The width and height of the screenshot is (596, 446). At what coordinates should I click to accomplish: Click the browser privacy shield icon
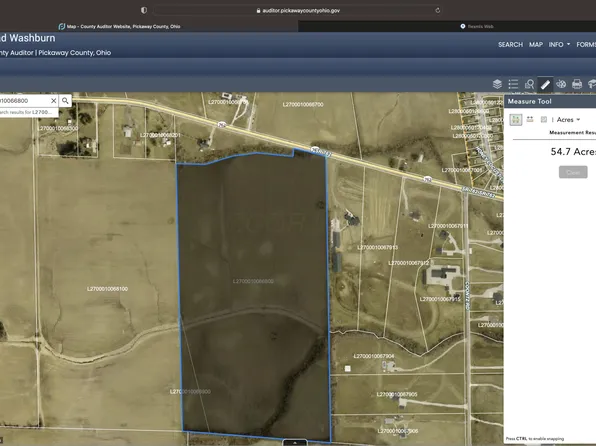(x=144, y=10)
